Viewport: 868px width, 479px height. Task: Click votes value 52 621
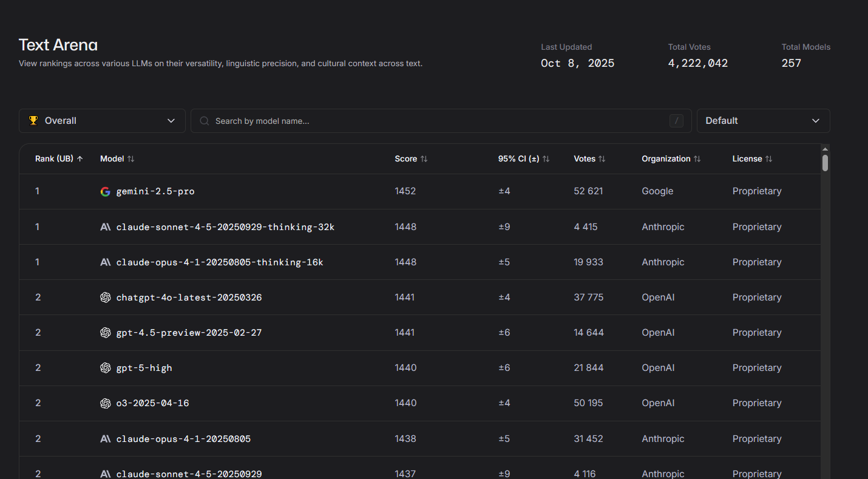[589, 191]
